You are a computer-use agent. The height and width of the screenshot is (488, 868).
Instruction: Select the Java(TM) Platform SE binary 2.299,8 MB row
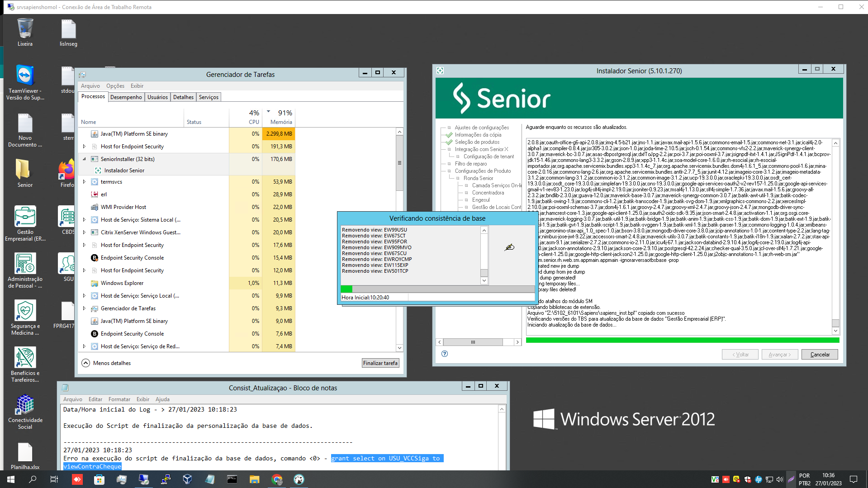click(x=187, y=134)
